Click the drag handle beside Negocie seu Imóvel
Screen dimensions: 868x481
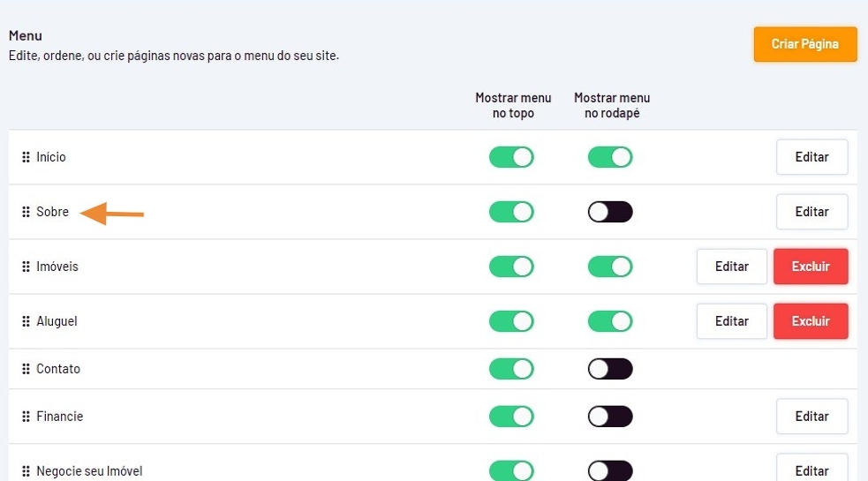[26, 471]
